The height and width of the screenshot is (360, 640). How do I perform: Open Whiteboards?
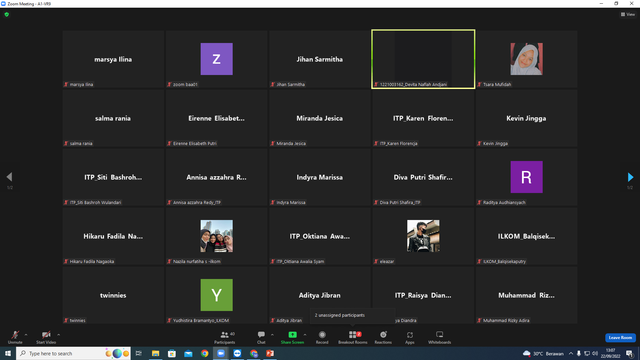[x=440, y=337]
